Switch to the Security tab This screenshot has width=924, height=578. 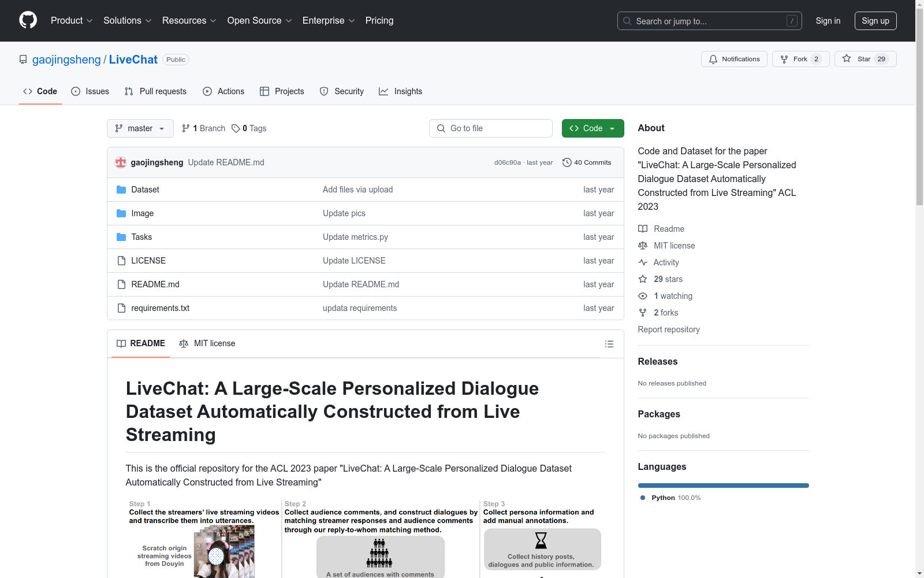342,91
